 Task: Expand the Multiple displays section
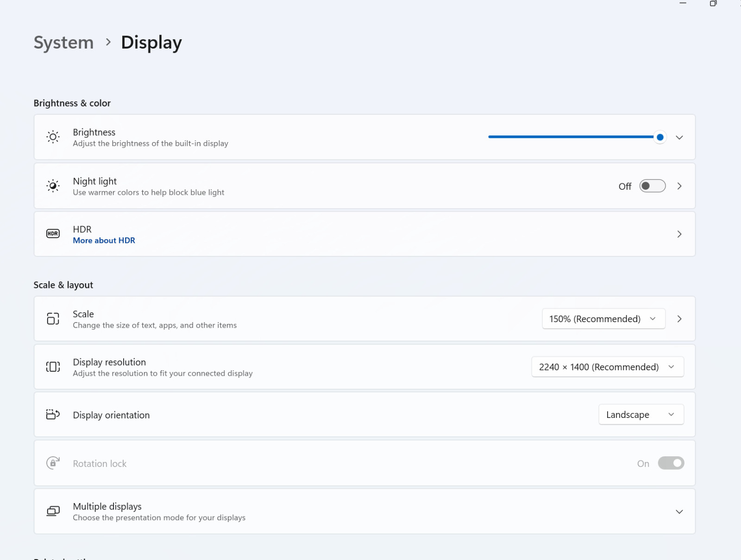[679, 512]
